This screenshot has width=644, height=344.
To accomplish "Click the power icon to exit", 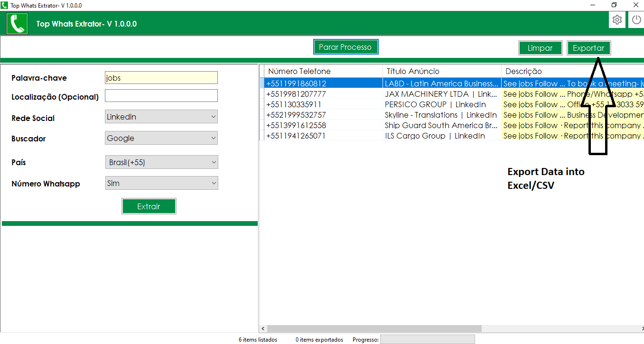I will [636, 20].
